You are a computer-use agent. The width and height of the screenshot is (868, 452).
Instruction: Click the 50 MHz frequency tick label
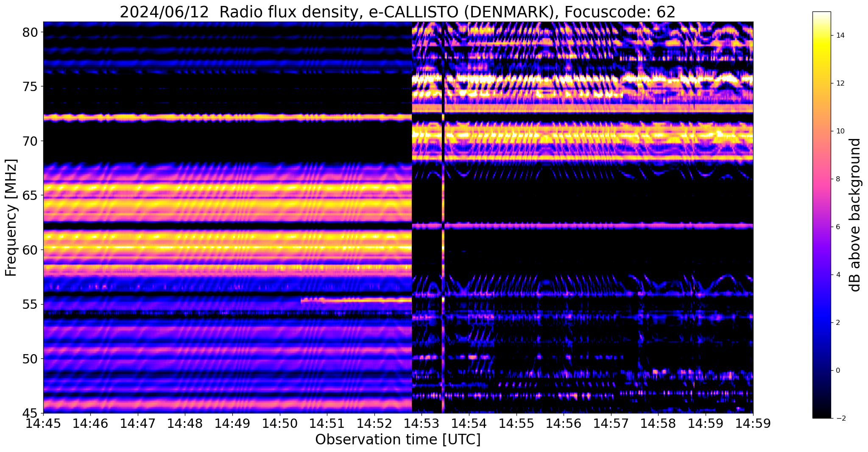29,359
